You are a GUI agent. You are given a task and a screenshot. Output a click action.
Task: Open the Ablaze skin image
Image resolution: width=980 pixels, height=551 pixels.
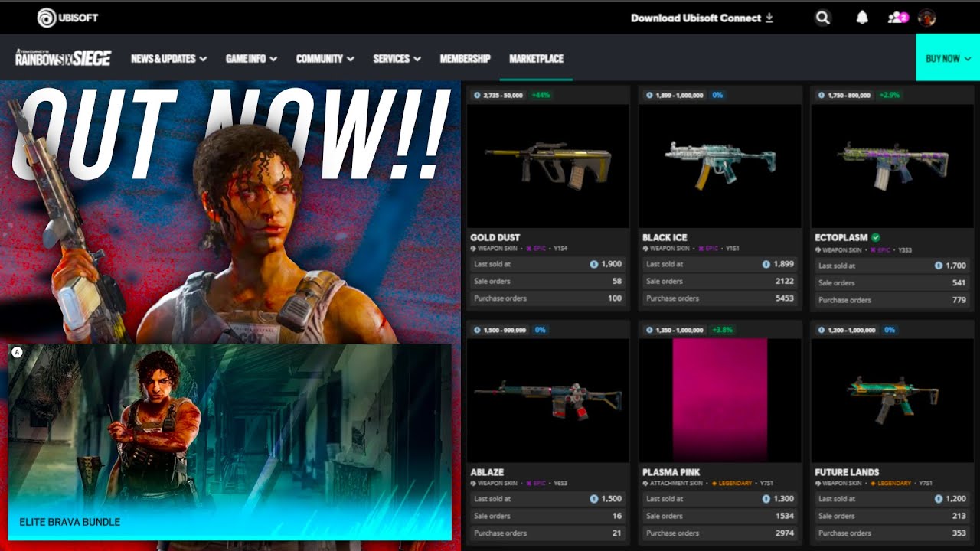click(x=547, y=399)
